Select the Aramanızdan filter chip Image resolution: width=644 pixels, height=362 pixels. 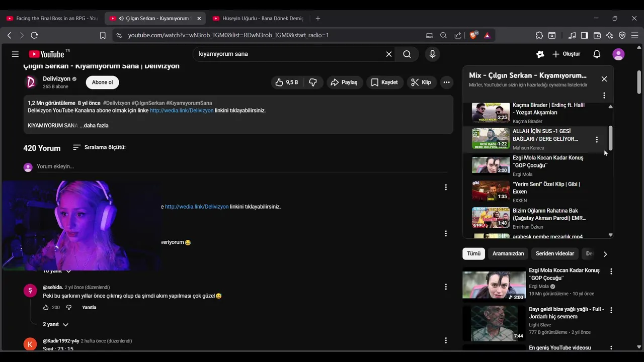click(508, 254)
